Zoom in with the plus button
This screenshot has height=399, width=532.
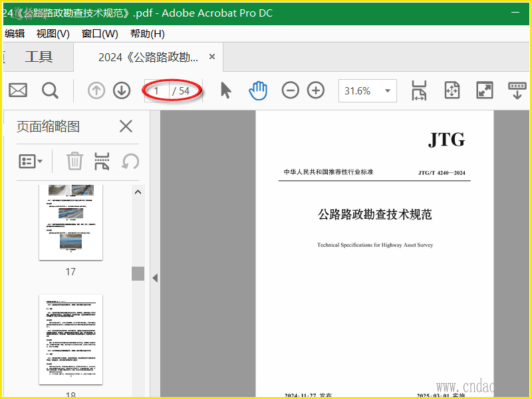(316, 90)
